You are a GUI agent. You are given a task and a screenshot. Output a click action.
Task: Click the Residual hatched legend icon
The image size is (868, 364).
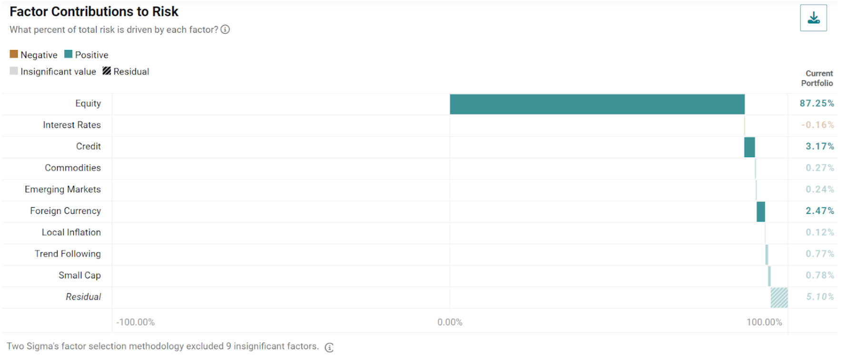coord(107,71)
